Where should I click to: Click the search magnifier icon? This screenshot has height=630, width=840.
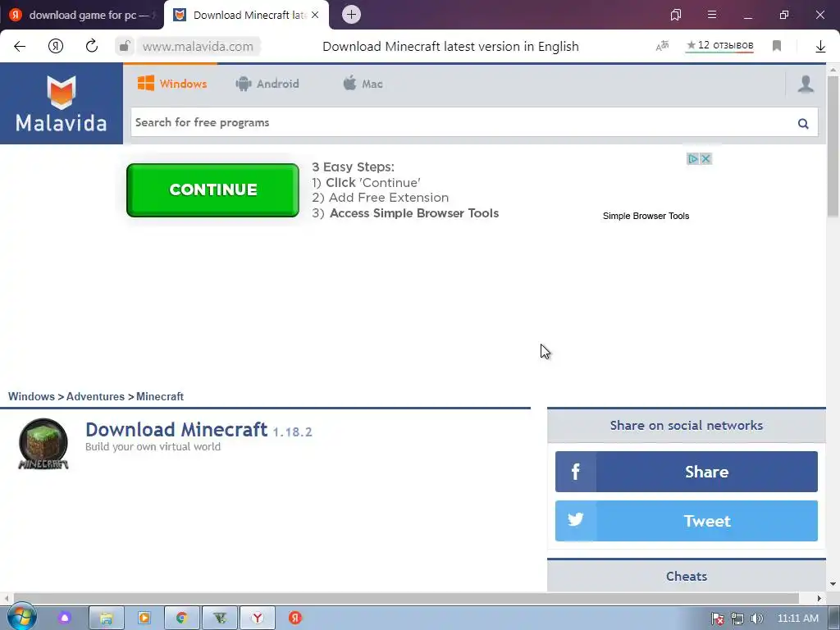tap(803, 124)
